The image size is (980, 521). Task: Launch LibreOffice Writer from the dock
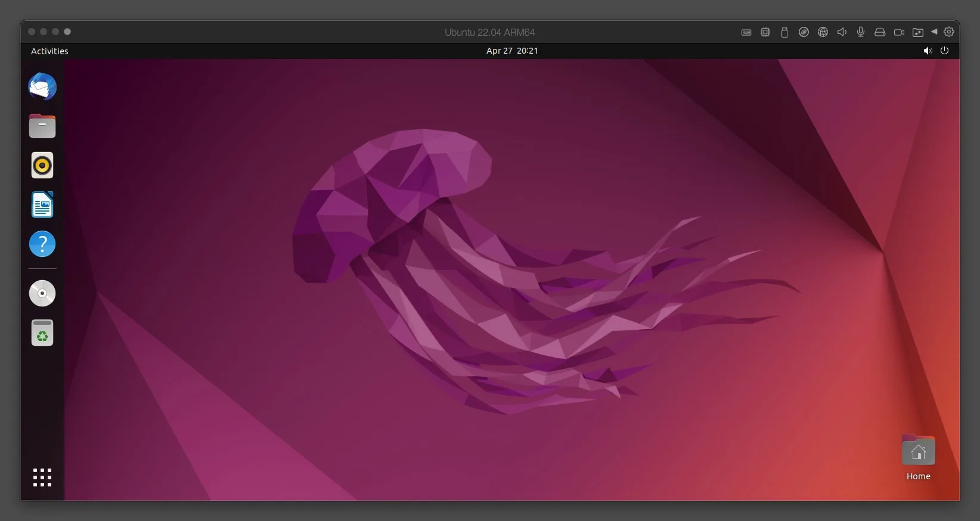coord(42,204)
